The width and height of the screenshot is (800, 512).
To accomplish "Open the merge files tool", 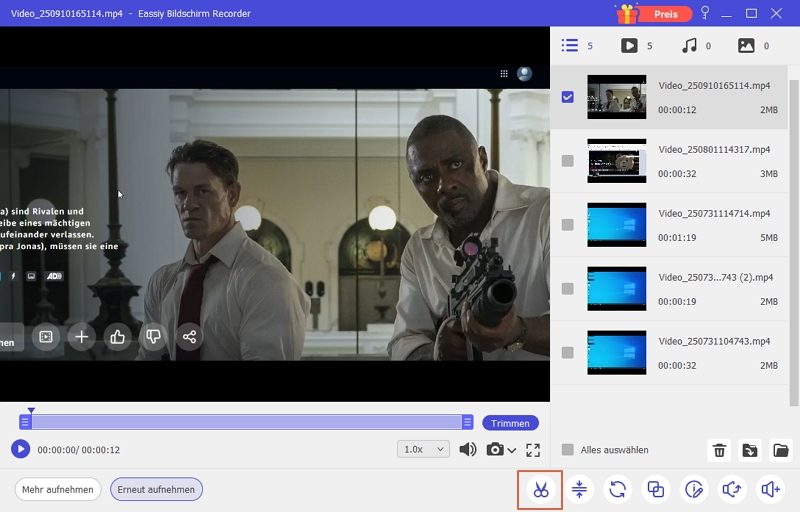I will pos(656,490).
